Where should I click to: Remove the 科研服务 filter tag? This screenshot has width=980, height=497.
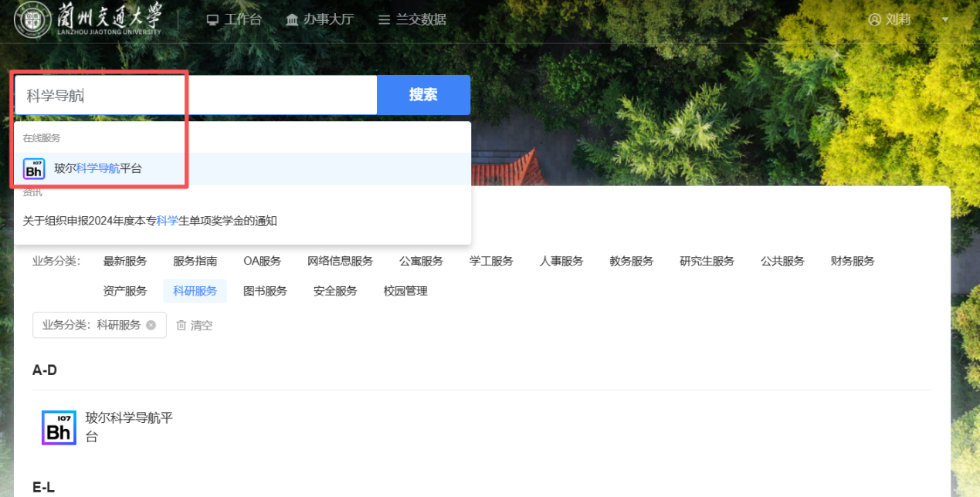pos(151,325)
